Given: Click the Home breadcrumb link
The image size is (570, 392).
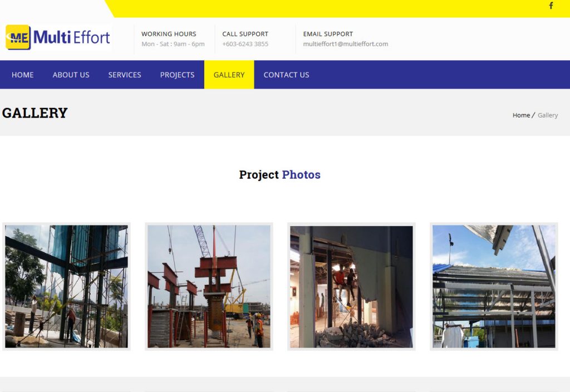Looking at the screenshot, I should pos(521,115).
